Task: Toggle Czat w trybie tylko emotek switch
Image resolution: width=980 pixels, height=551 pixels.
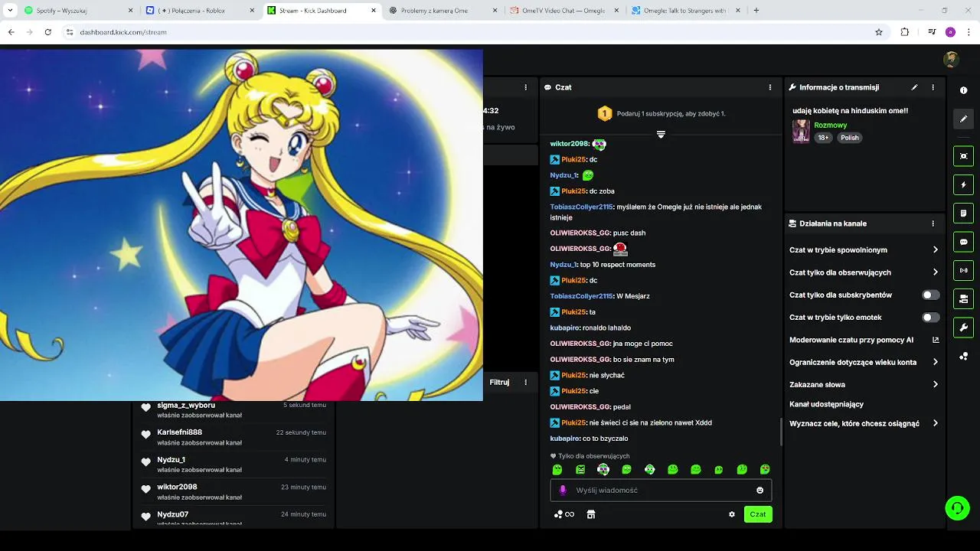Action: (930, 317)
